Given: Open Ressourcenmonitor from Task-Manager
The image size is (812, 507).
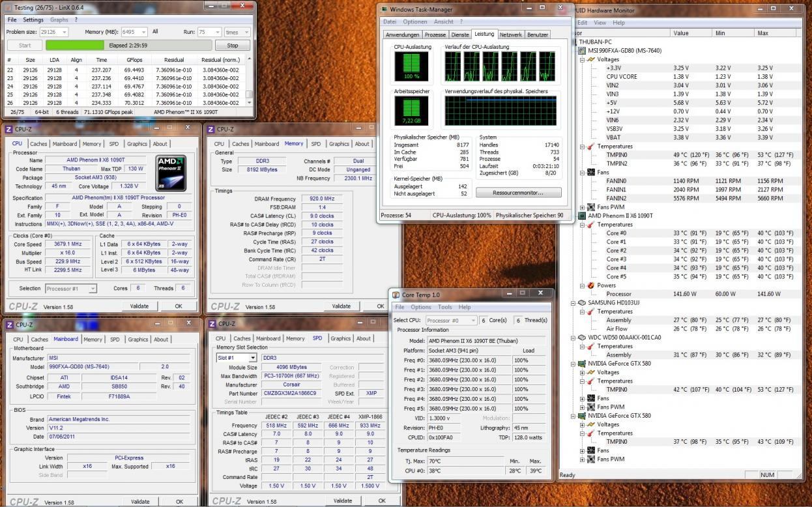Looking at the screenshot, I should [x=518, y=193].
